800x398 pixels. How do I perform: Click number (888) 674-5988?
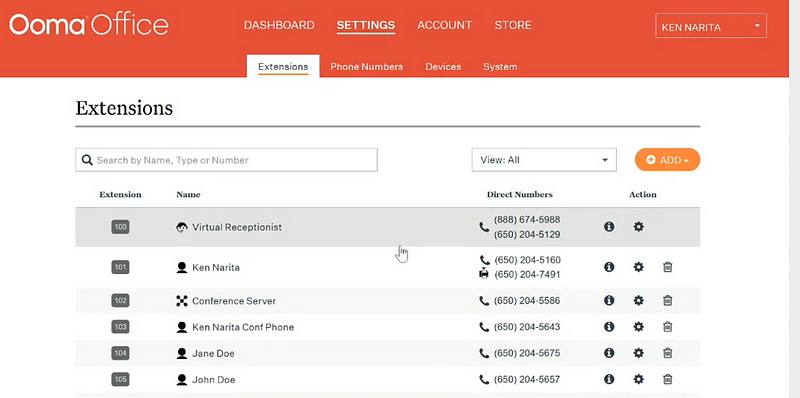click(527, 219)
